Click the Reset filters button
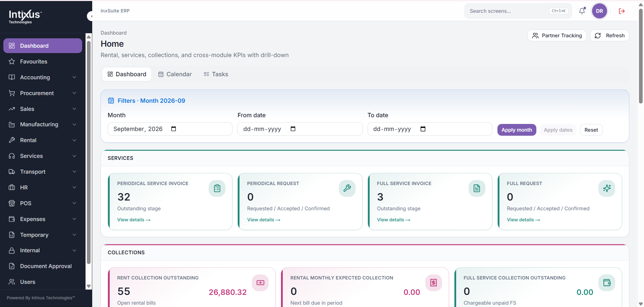This screenshot has height=307, width=644. pyautogui.click(x=591, y=130)
